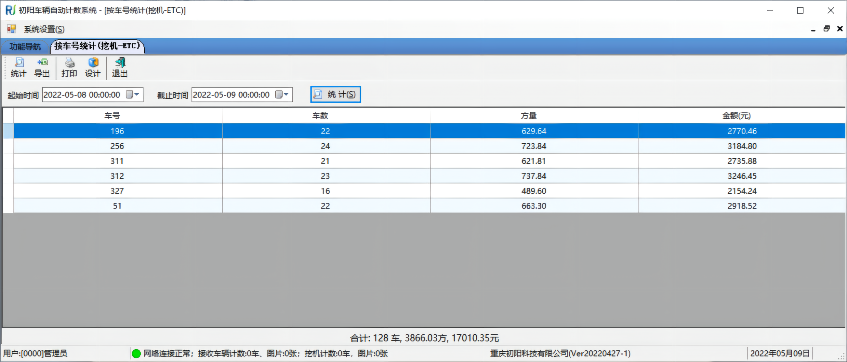This screenshot has width=847, height=362.
Task: Click the 车数 cell with value 16
Action: tap(326, 191)
